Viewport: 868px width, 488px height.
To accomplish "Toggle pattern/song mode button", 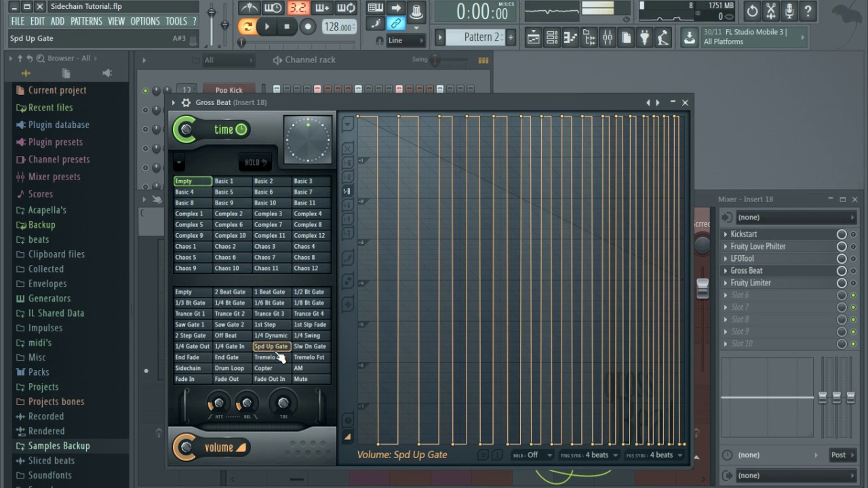I will click(x=248, y=26).
